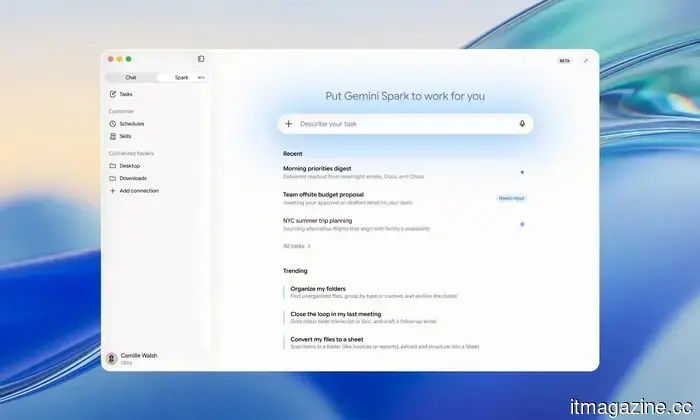The height and width of the screenshot is (420, 700).
Task: Click the Needs input badge
Action: coord(512,198)
